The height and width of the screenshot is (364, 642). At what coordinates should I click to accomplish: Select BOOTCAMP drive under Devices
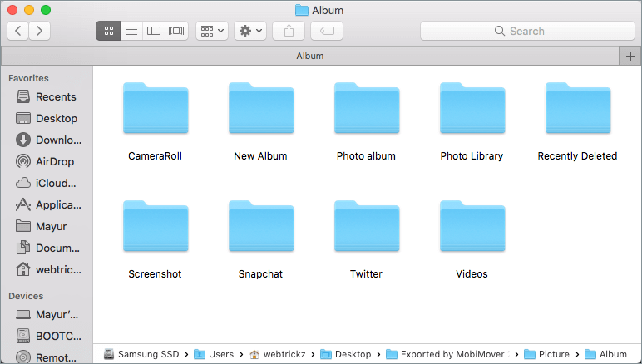(48, 337)
